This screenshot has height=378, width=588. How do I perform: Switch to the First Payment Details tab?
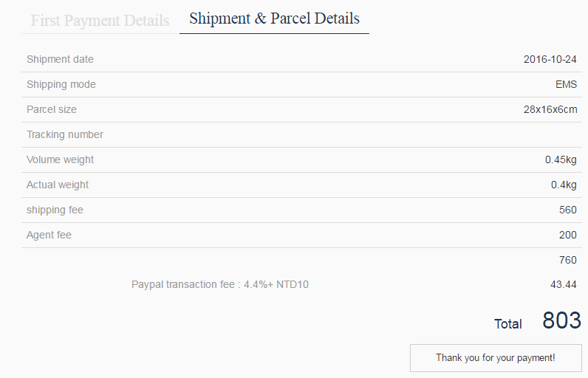pyautogui.click(x=100, y=20)
